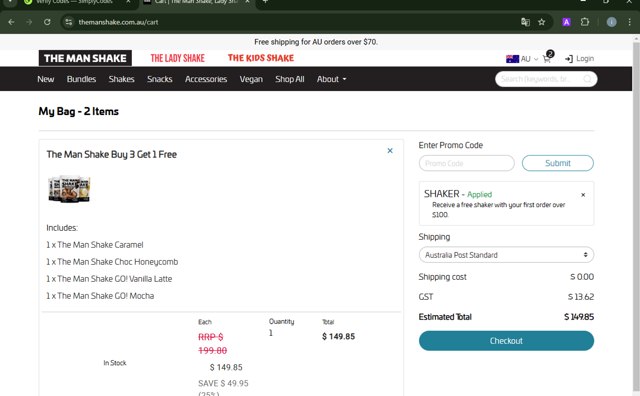Proceed with the Checkout button
Viewport: 640px width, 396px height.
(x=506, y=341)
